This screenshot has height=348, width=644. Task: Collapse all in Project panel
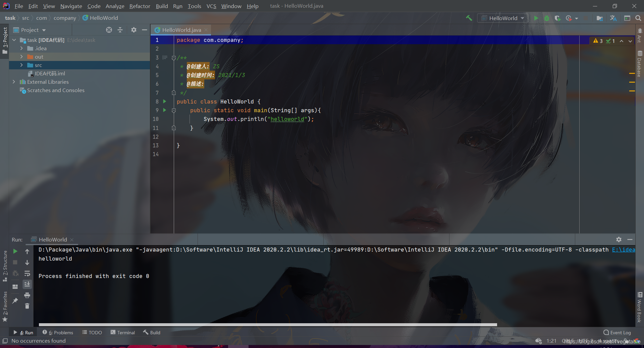[x=120, y=30]
